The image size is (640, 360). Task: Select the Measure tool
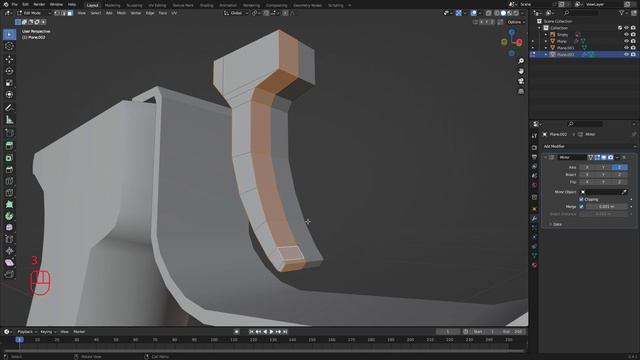pyautogui.click(x=9, y=120)
